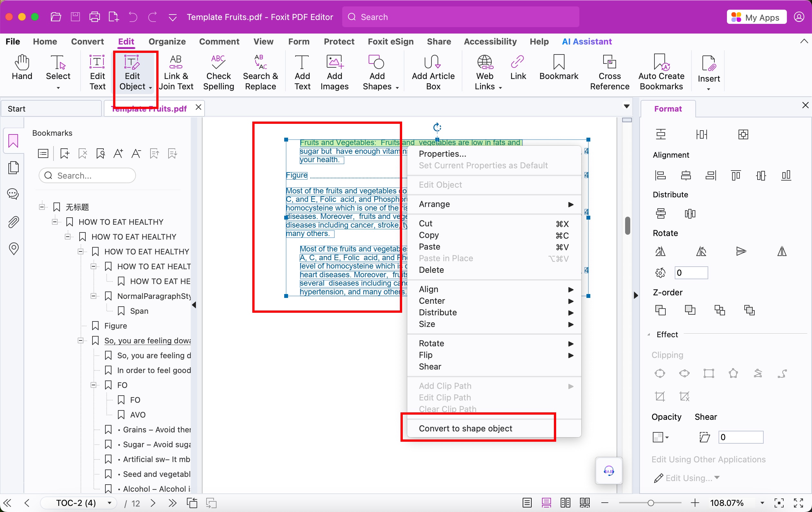Viewport: 812px width, 512px height.
Task: Open the Select tool dropdown
Action: (58, 88)
